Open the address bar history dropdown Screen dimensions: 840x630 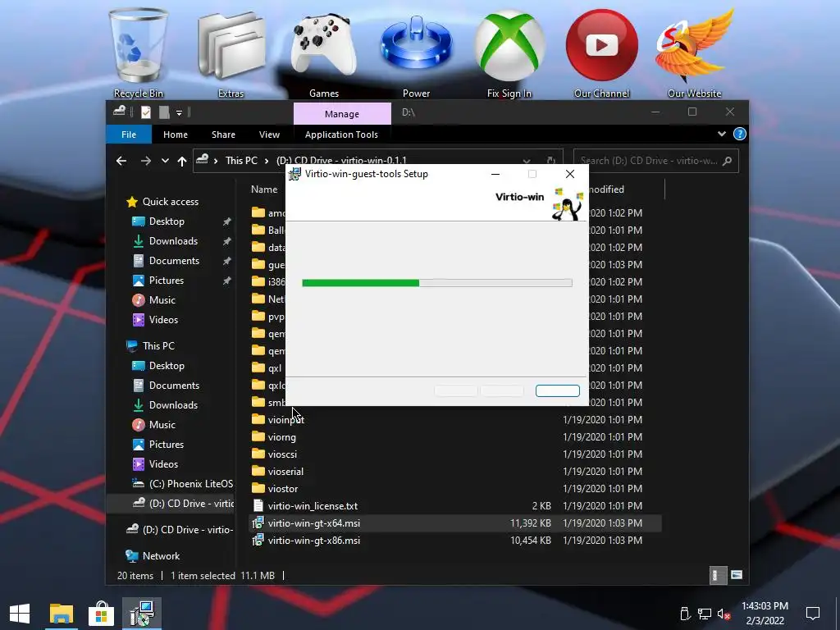527,161
